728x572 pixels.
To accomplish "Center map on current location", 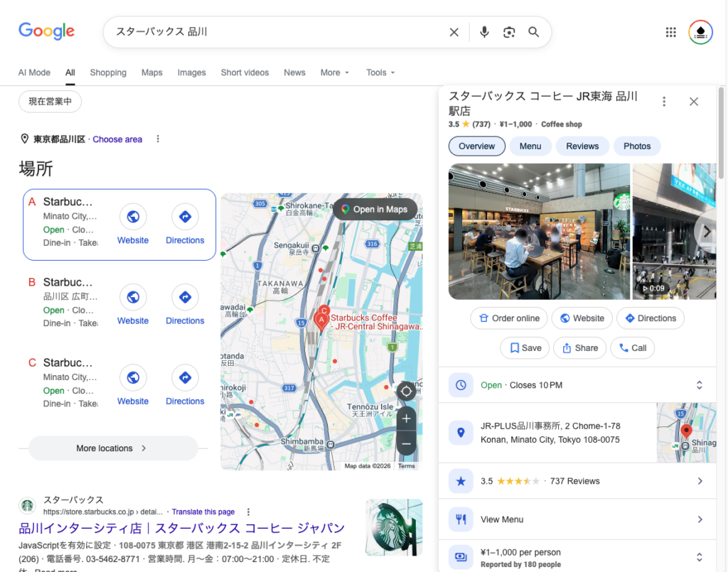I will pyautogui.click(x=406, y=392).
